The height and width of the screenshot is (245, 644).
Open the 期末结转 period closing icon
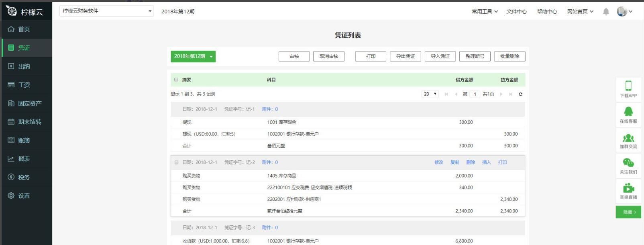coord(11,122)
